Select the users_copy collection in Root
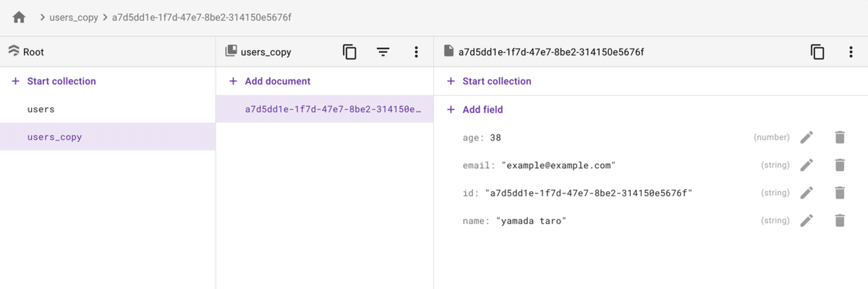This screenshot has height=289, width=868. pos(108,137)
